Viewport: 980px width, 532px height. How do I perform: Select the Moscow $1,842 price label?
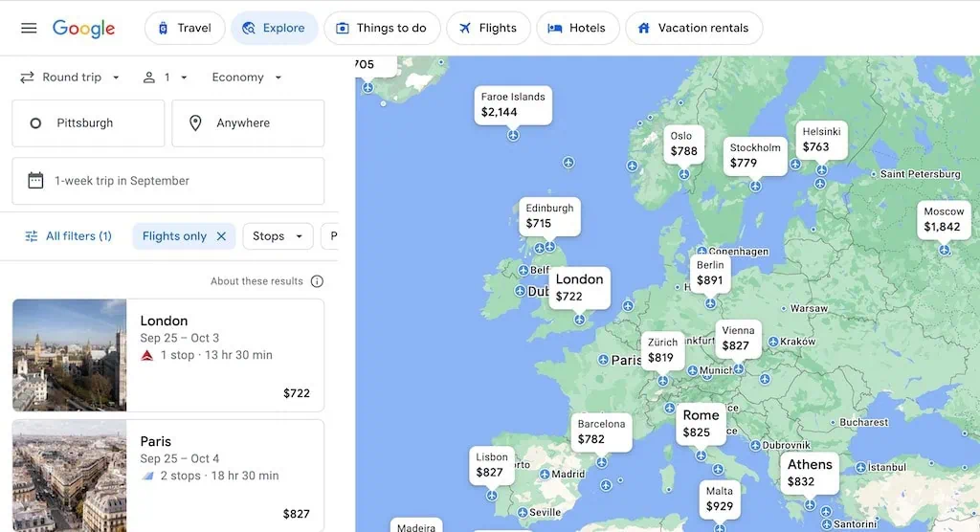[944, 219]
